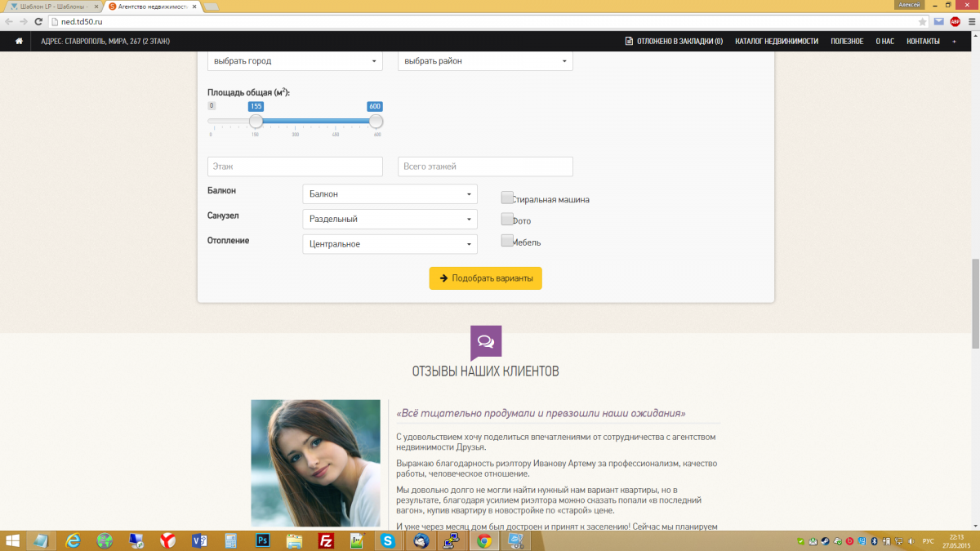Click the Отзывы наших клиентов heading
The image size is (980, 551).
click(x=485, y=371)
